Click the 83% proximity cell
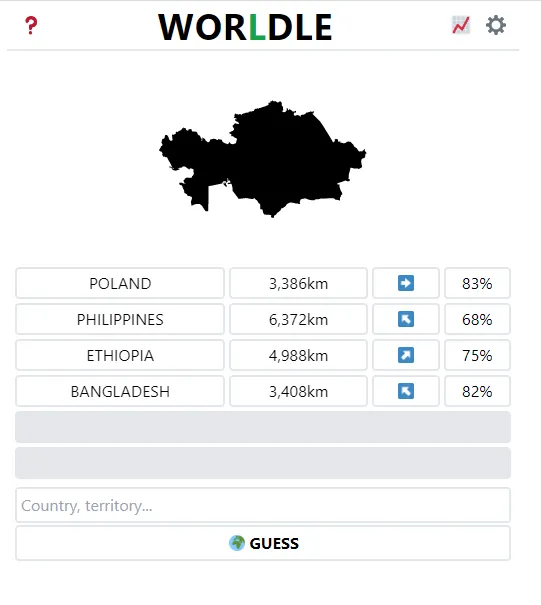Image resolution: width=541 pixels, height=605 pixels. click(x=477, y=283)
